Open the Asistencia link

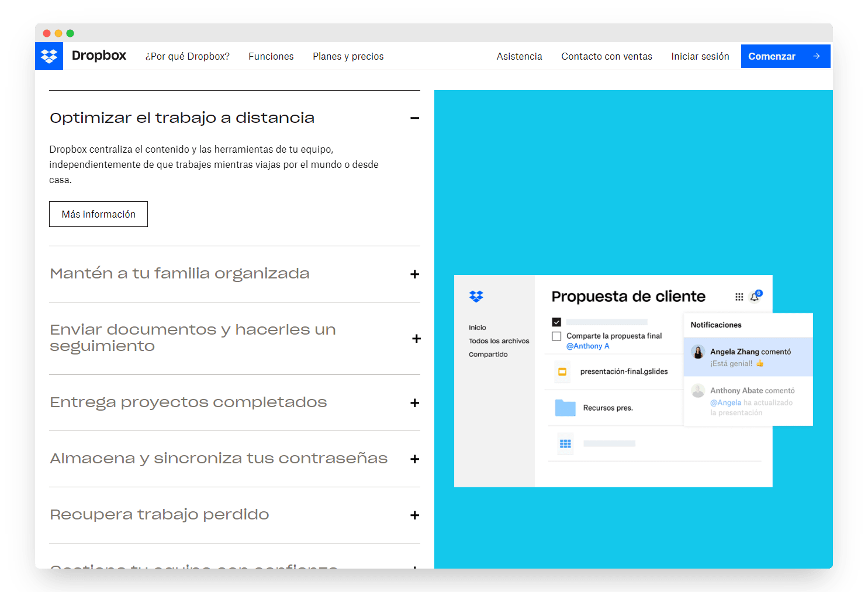pyautogui.click(x=520, y=56)
